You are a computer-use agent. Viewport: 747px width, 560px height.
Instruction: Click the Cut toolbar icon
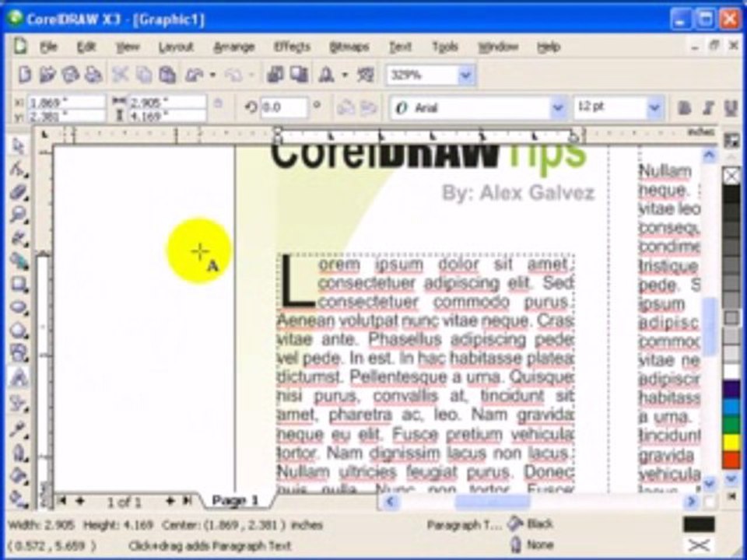[120, 75]
